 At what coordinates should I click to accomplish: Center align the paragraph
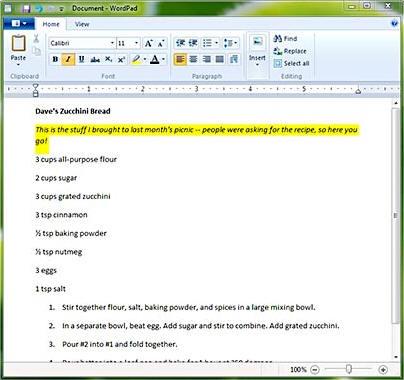click(x=193, y=59)
